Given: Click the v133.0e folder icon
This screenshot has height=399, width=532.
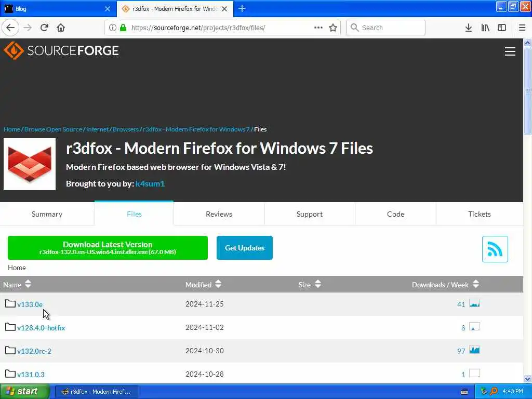Looking at the screenshot, I should click(x=10, y=303).
